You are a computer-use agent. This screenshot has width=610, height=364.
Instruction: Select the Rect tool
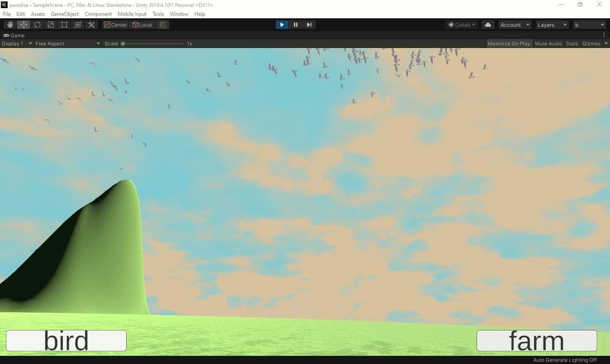tap(64, 25)
